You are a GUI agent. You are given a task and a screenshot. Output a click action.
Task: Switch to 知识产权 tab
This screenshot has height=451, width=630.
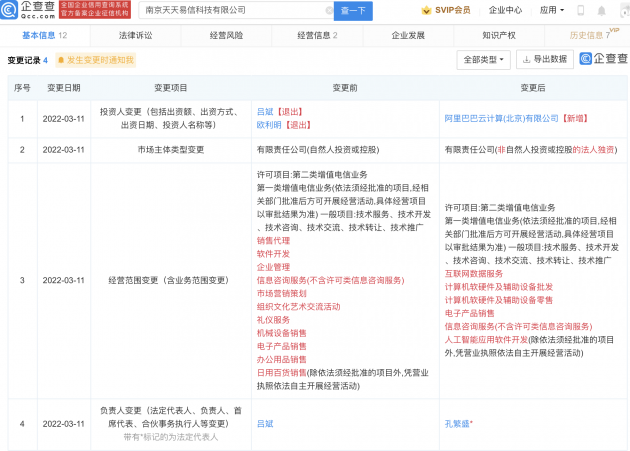tap(499, 35)
